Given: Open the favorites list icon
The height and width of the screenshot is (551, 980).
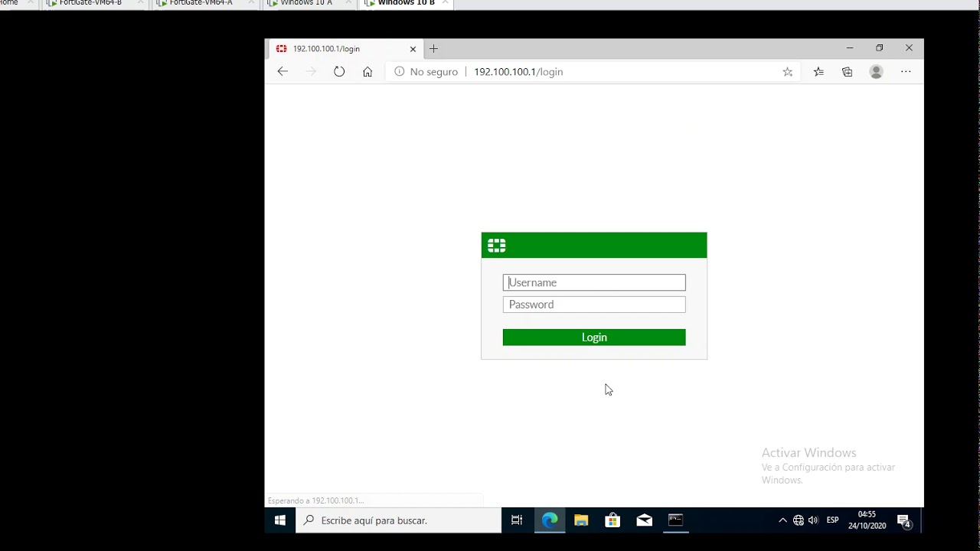Looking at the screenshot, I should tap(818, 71).
